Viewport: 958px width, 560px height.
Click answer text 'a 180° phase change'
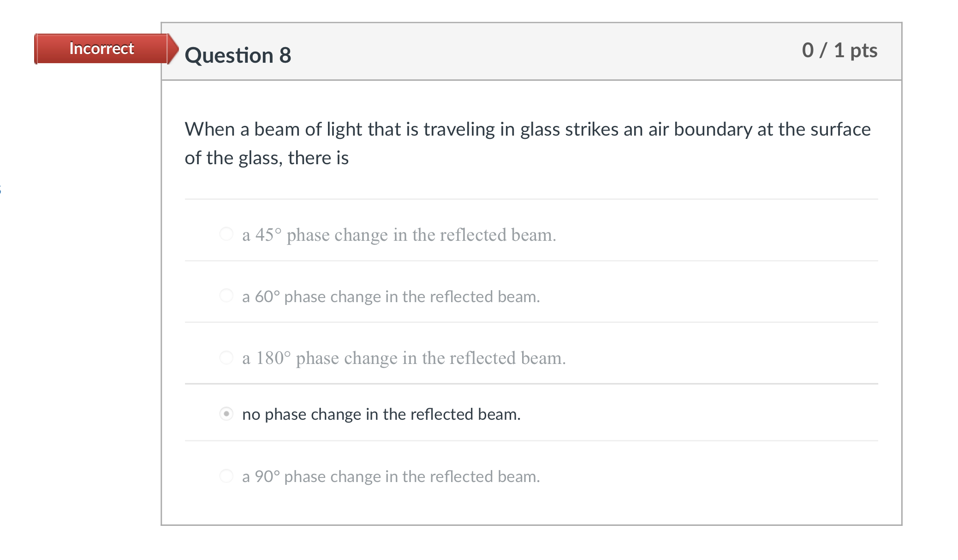pyautogui.click(x=404, y=358)
